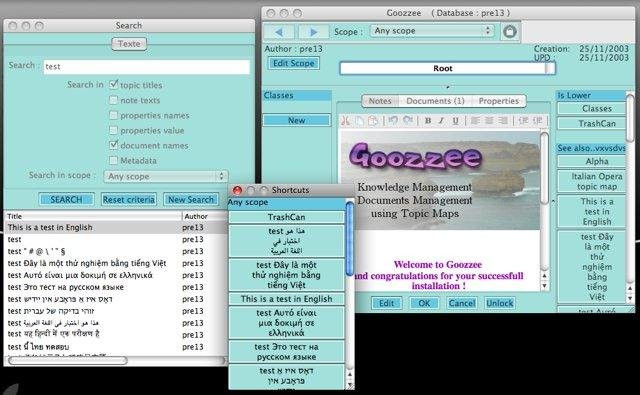Click the Copy icon in editor toolbar
Viewport: 640px width, 395px height.
359,120
